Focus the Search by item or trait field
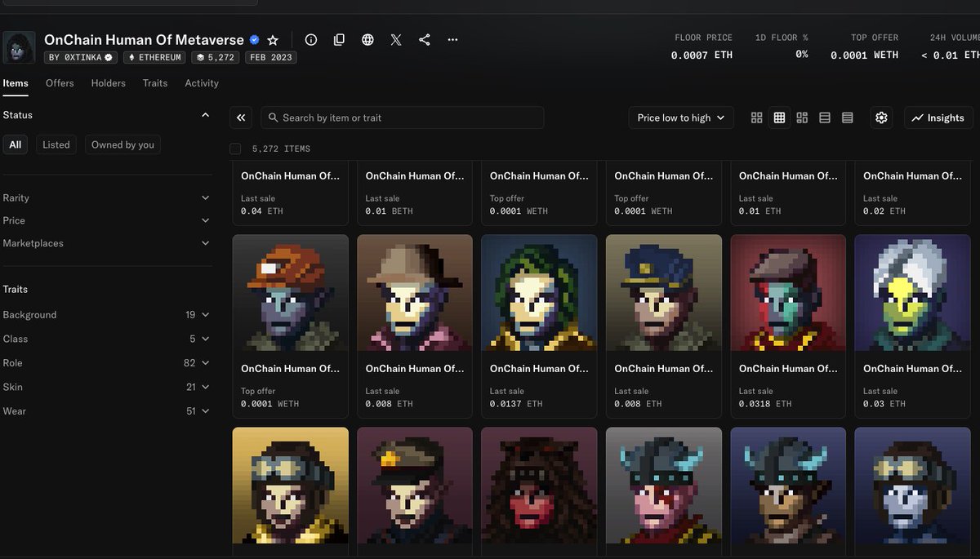This screenshot has width=980, height=559. click(x=403, y=118)
